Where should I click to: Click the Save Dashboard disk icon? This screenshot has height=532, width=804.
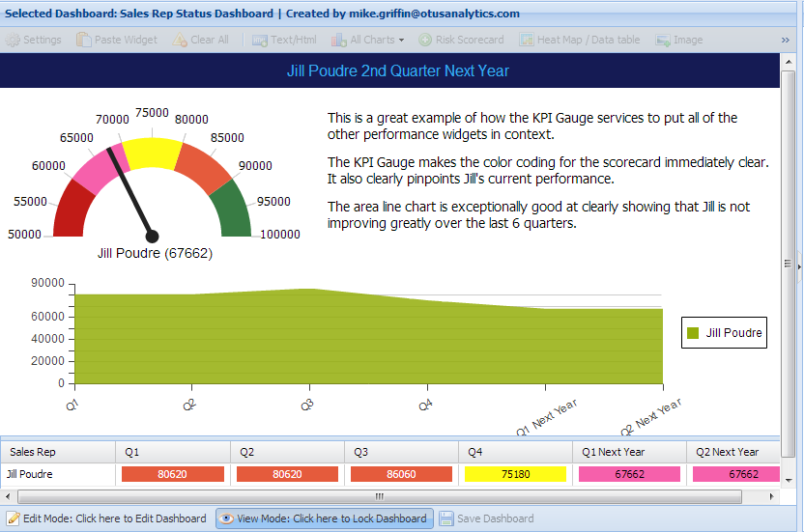[x=446, y=518]
